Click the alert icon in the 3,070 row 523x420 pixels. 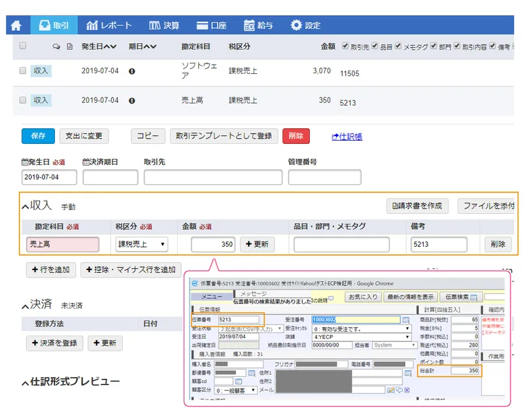coord(132,71)
